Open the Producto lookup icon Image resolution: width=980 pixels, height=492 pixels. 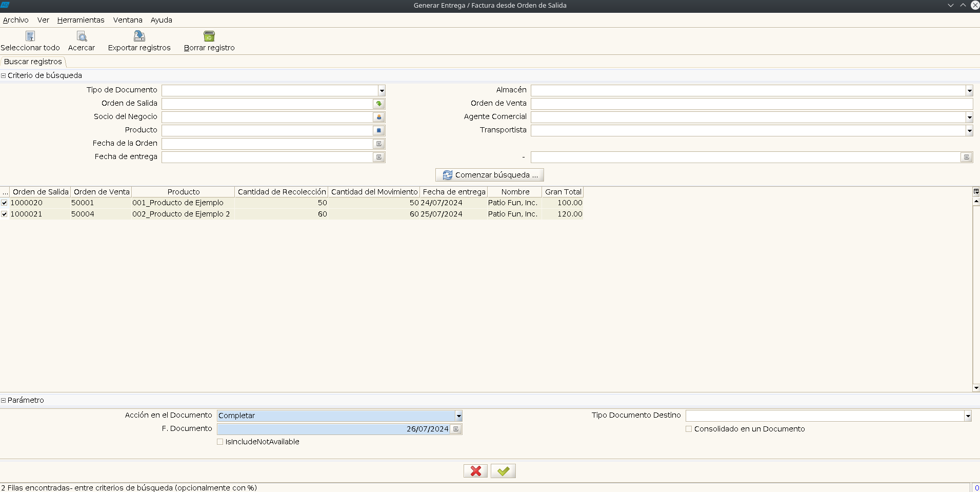coord(379,130)
